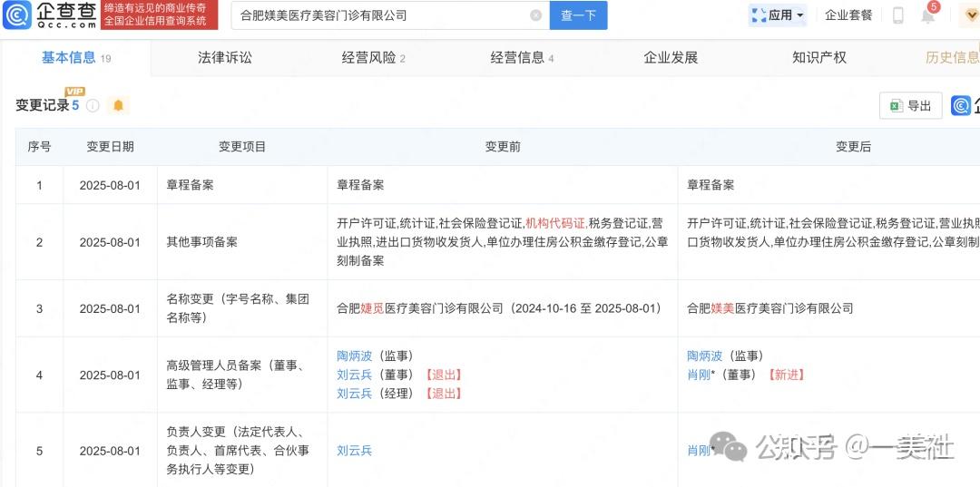
Task: Switch to the 法律诉讼 tab
Action: point(225,58)
